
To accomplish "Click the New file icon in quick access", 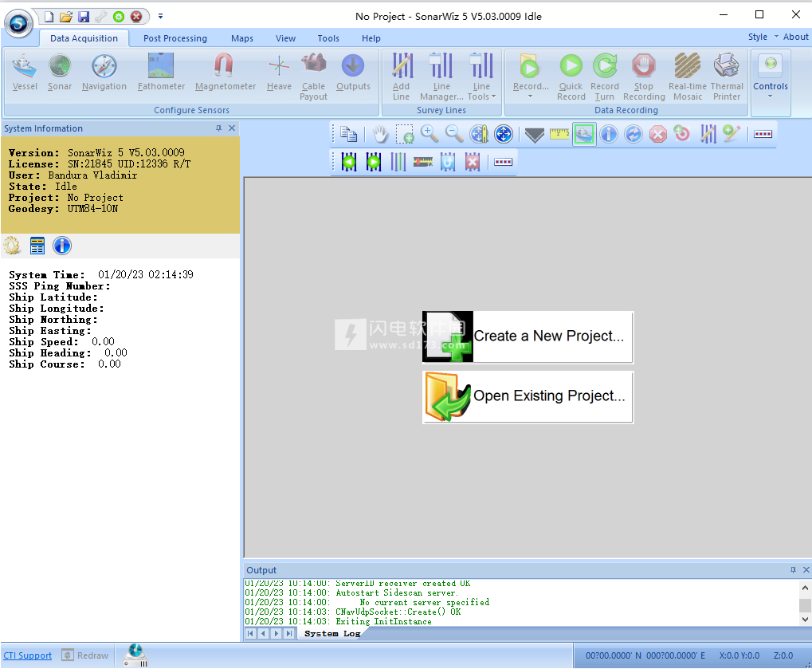I will click(x=49, y=17).
